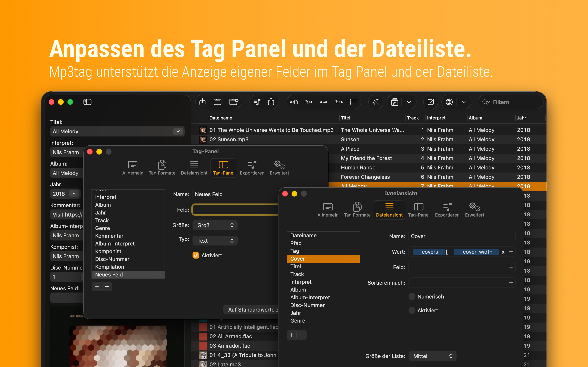Viewport: 588px width, 367px height.
Task: Enable the Numerisch checkbox
Action: click(412, 297)
